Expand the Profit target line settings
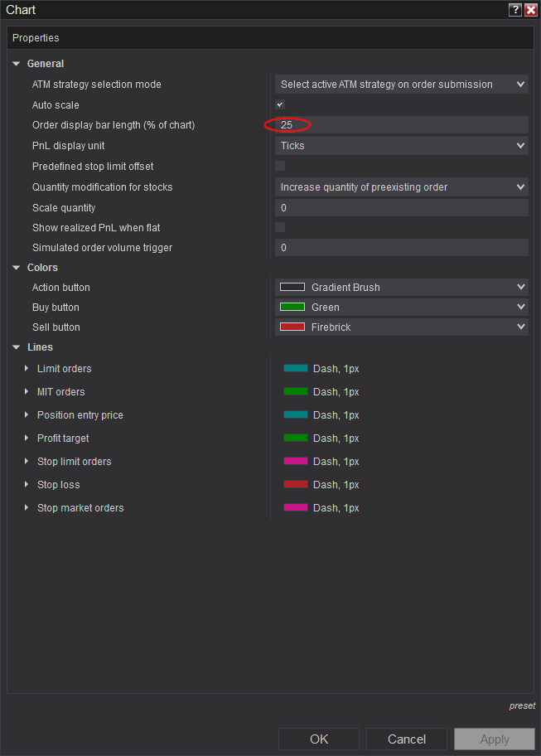Screen dimensions: 541x756 point(27,439)
